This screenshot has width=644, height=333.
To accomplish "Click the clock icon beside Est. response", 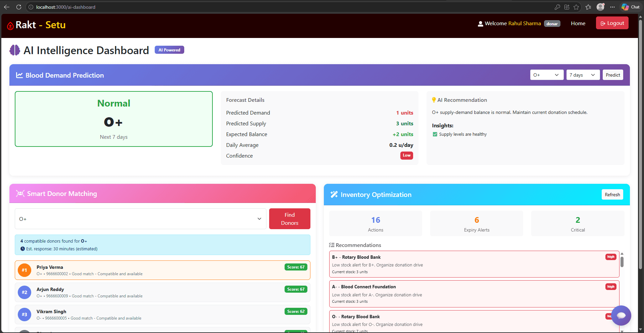I will (x=22, y=249).
